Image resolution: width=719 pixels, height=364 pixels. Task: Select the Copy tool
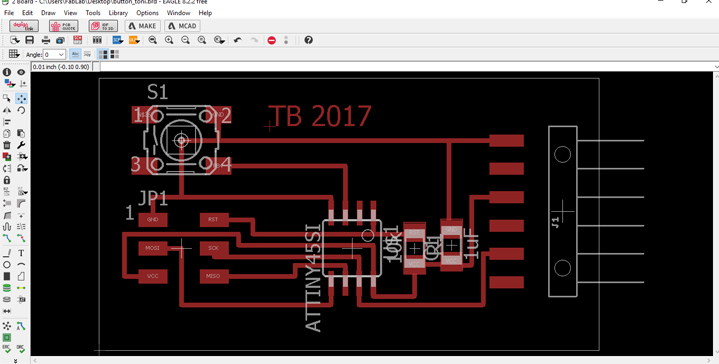(x=7, y=133)
